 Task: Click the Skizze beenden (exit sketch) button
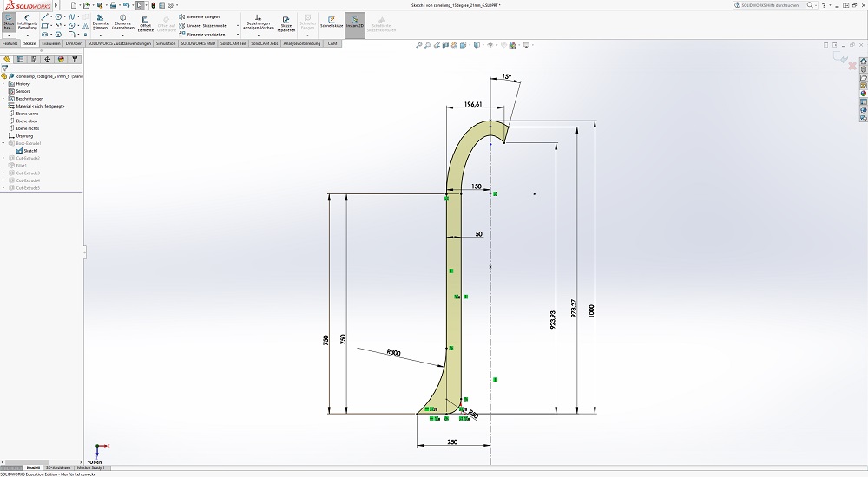coord(9,23)
